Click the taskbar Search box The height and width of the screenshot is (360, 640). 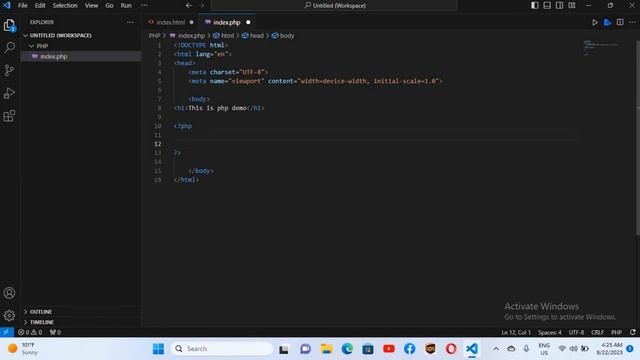click(x=222, y=349)
